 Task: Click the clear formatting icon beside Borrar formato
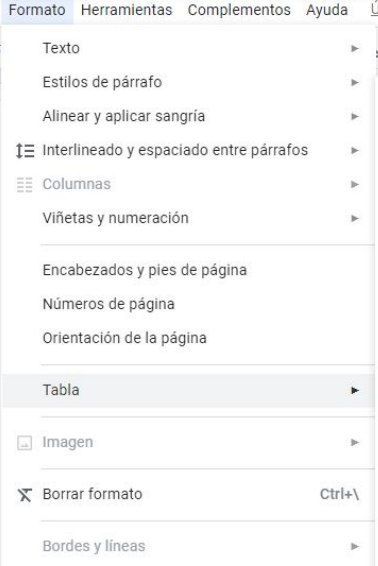[x=25, y=495]
